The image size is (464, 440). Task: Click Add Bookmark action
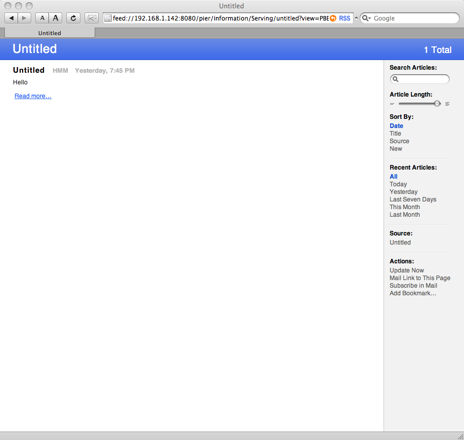click(413, 293)
